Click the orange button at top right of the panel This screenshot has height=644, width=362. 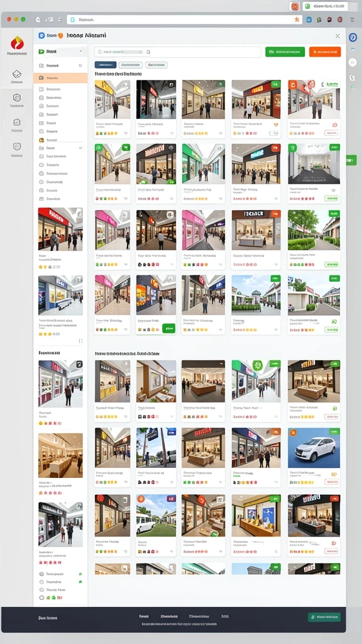325,52
